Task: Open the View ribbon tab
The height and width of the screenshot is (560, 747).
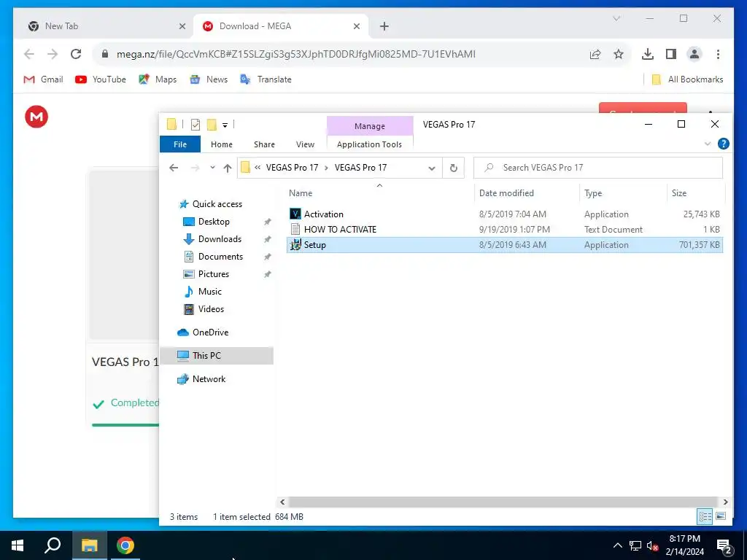Action: (305, 144)
